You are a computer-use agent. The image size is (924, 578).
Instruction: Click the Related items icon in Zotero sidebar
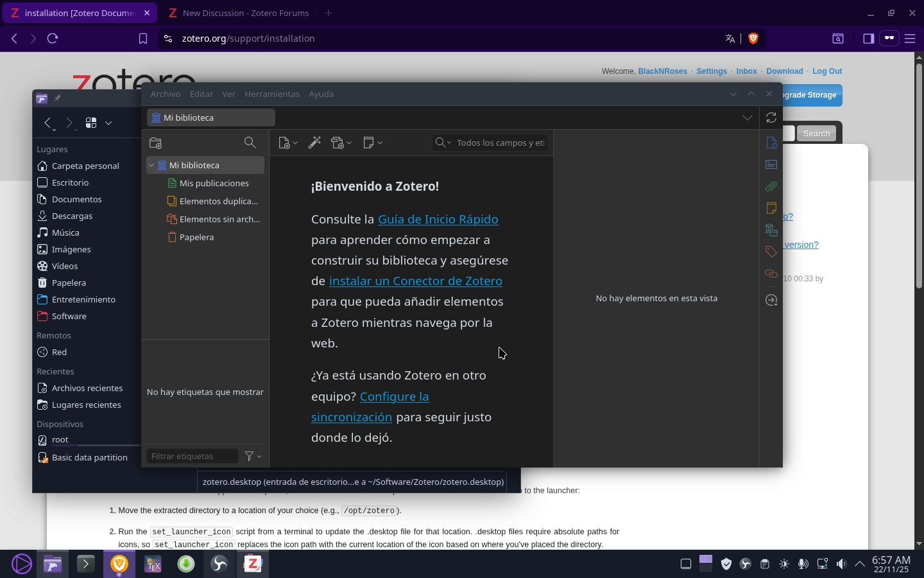[771, 274]
